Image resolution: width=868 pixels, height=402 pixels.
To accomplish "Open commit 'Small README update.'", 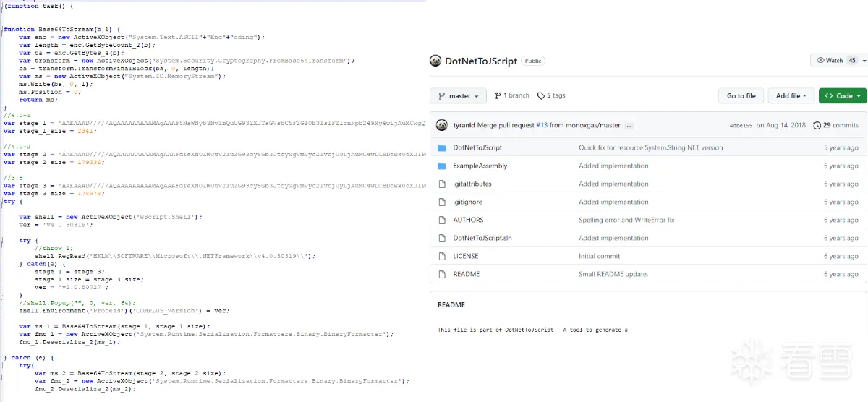I will [613, 274].
